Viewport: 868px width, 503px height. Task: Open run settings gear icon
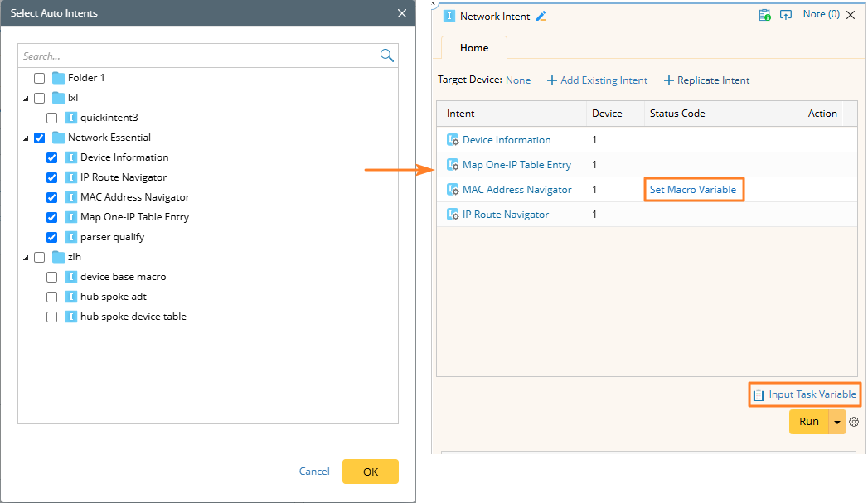pos(854,422)
